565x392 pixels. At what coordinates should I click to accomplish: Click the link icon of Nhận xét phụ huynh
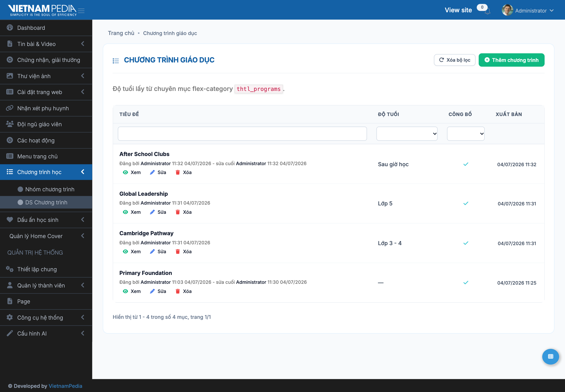(x=10, y=108)
